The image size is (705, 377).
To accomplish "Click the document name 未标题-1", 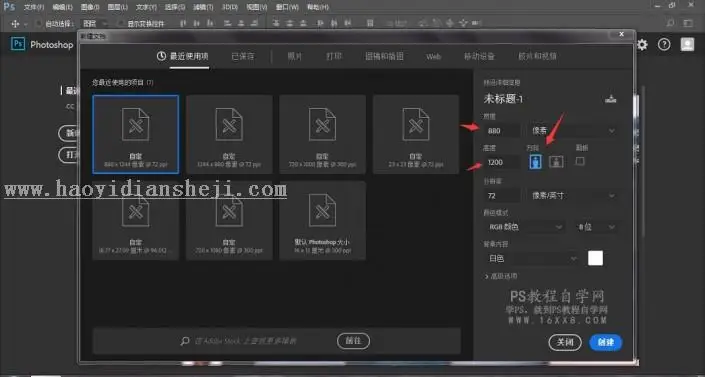I will (503, 99).
